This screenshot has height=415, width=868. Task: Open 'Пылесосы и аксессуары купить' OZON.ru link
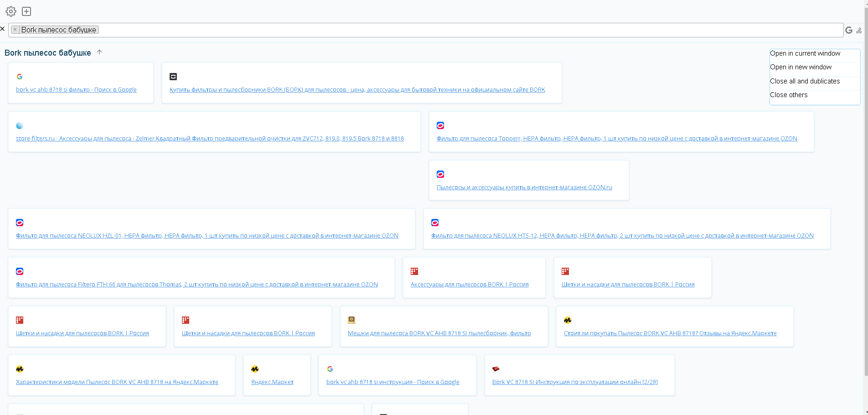click(524, 187)
